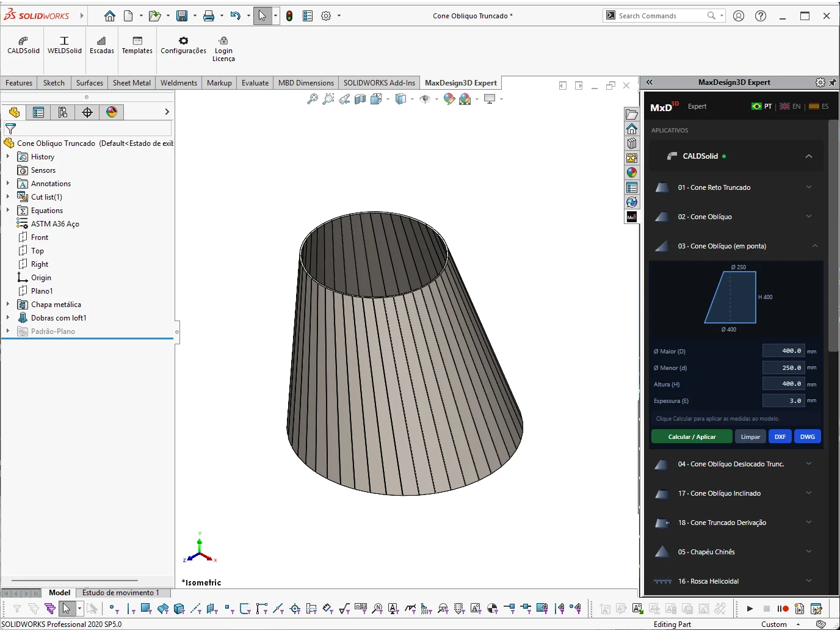Expand Chapa metálica feature node
Viewport: 840px width, 630px height.
tap(8, 305)
